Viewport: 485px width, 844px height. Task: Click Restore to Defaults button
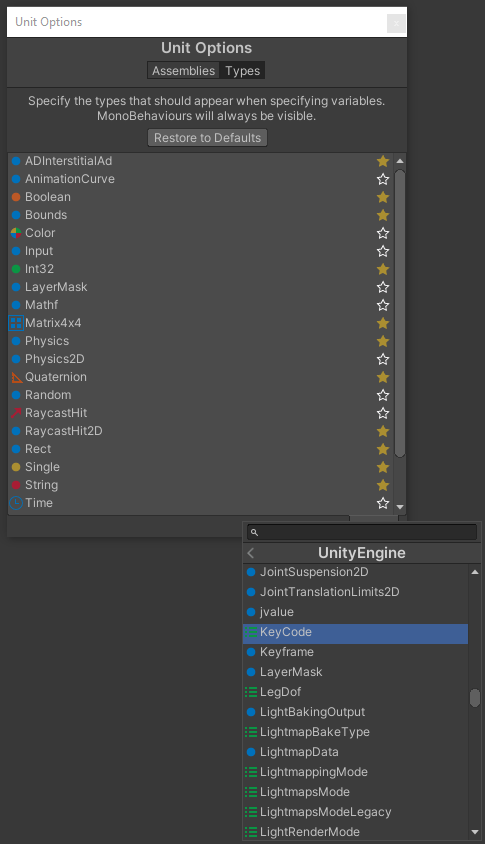coord(207,138)
